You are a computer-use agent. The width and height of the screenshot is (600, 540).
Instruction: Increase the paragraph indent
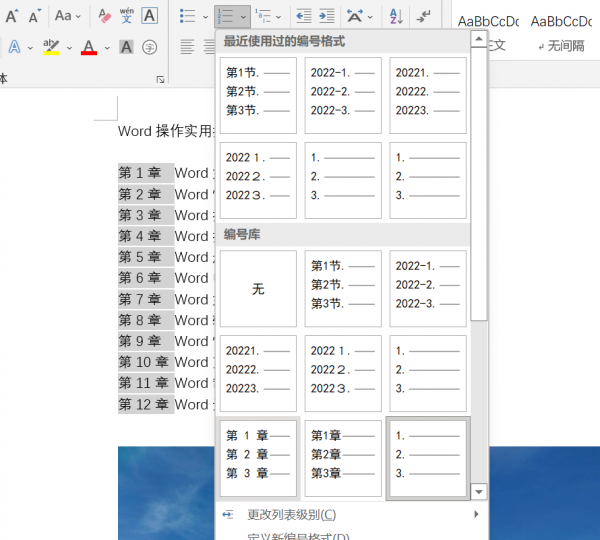click(x=327, y=16)
